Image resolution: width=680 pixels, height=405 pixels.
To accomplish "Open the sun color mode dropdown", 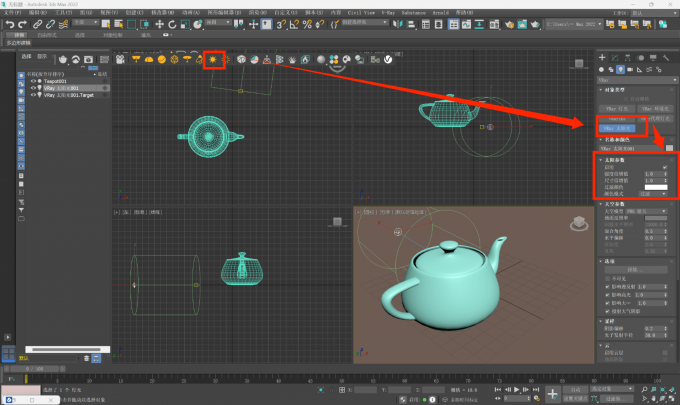I will tap(653, 194).
